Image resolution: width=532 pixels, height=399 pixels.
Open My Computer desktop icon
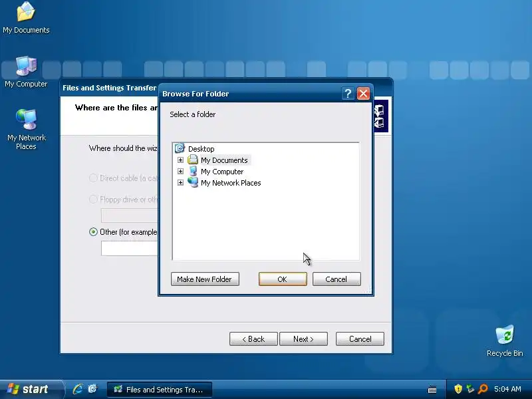tap(26, 72)
